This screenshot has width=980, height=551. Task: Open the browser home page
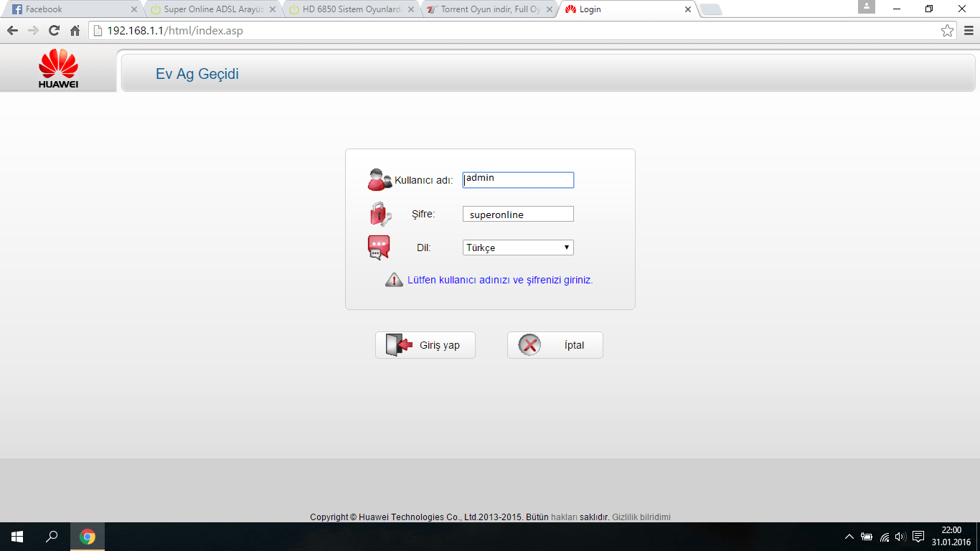coord(75,31)
